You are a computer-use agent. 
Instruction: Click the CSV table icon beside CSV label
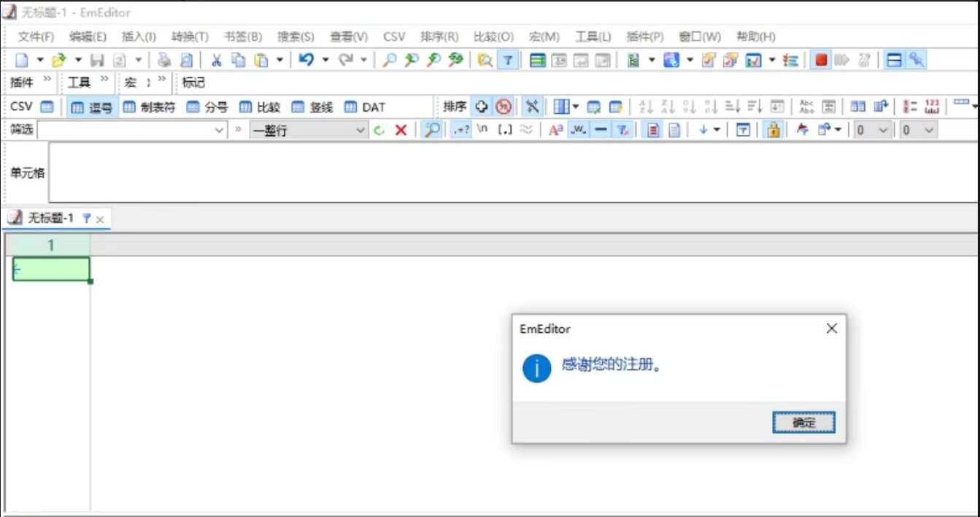click(47, 107)
